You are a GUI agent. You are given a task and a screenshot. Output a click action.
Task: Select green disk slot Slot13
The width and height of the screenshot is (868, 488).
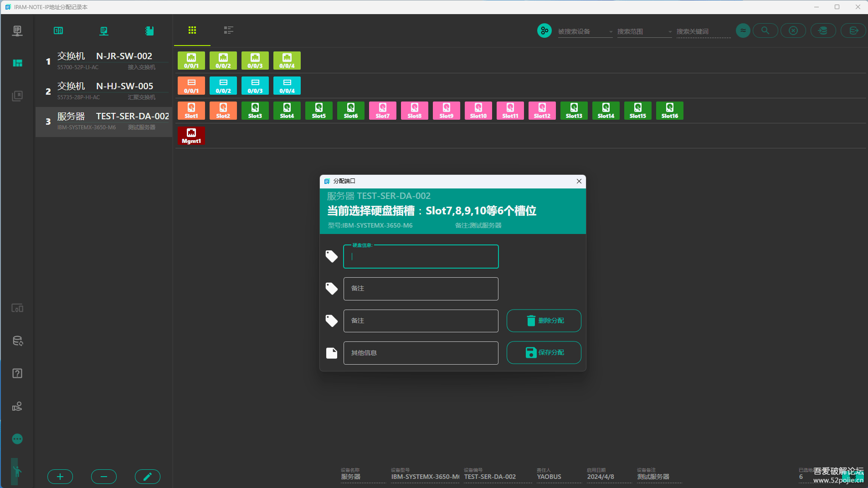(x=574, y=111)
